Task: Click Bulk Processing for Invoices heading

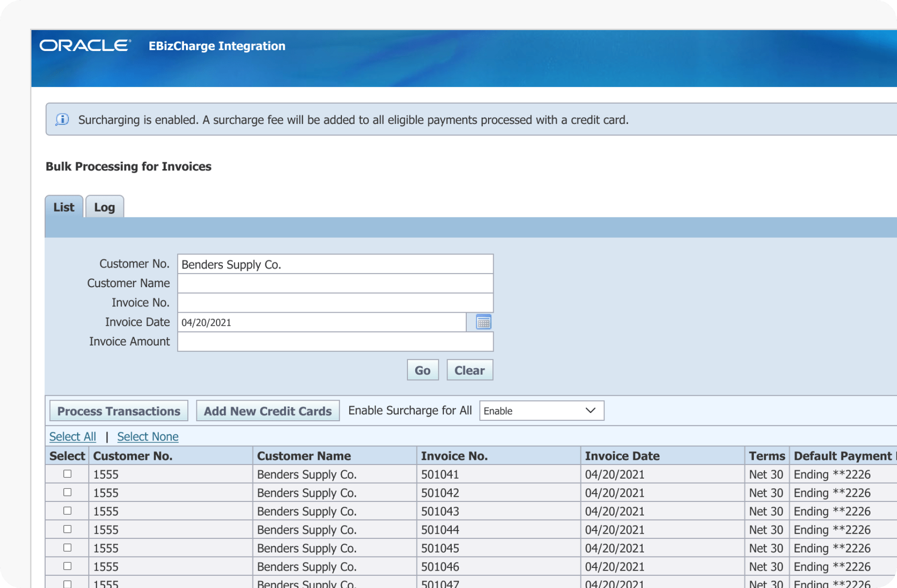Action: [x=129, y=166]
